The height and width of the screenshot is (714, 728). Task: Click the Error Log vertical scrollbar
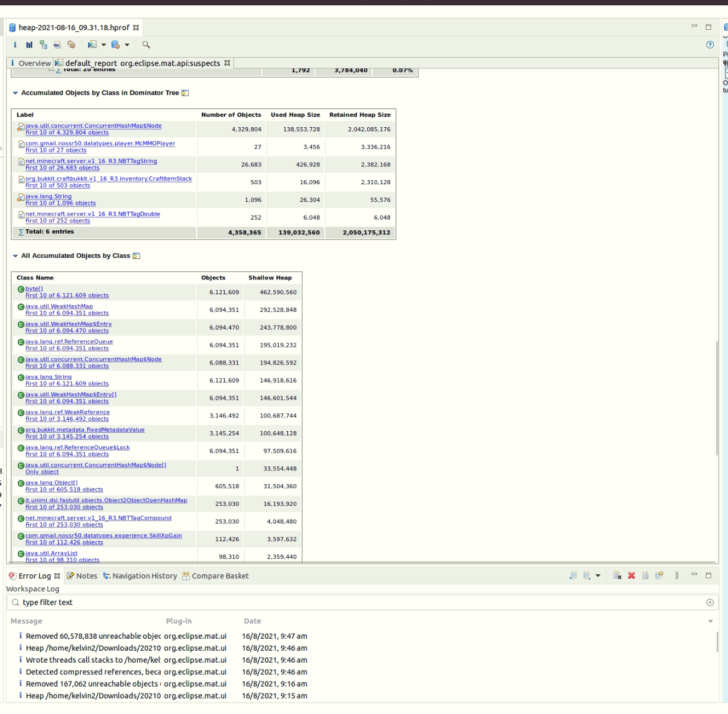(717, 642)
